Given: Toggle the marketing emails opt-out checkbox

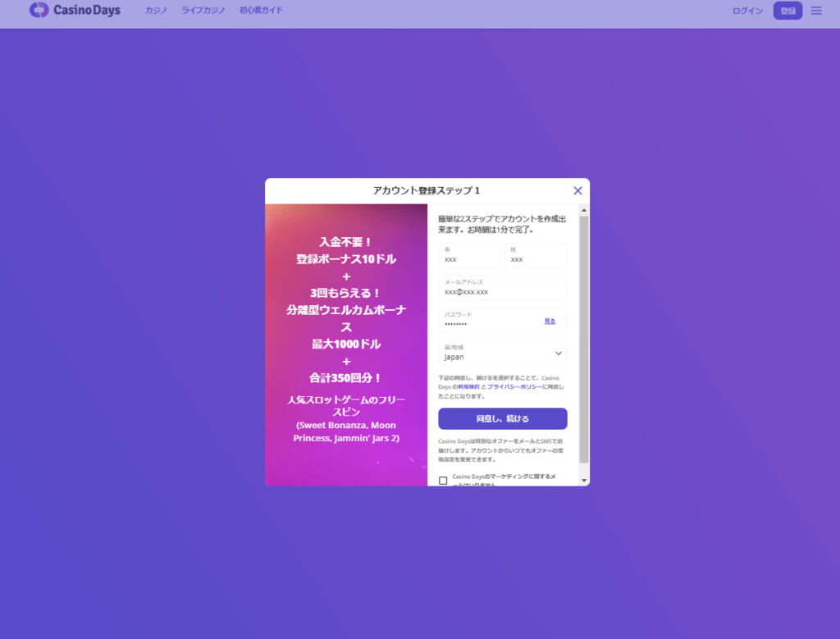Looking at the screenshot, I should tap(443, 481).
